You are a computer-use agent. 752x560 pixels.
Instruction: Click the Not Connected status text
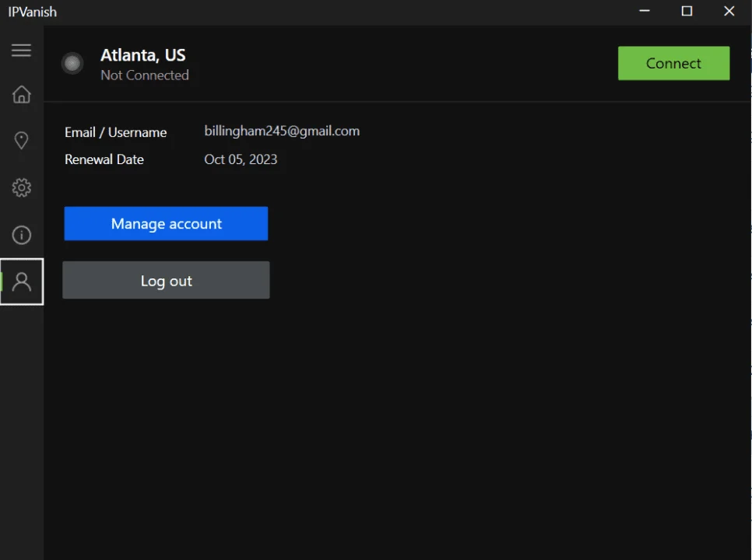[145, 75]
